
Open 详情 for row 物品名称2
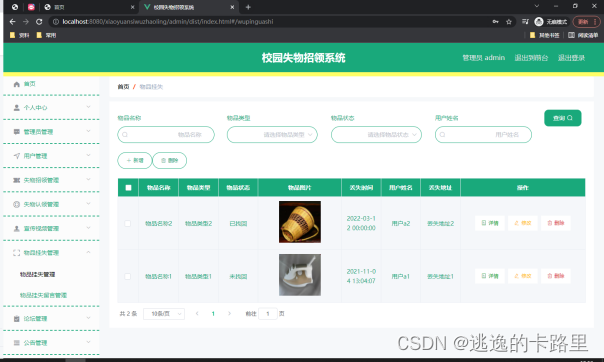pyautogui.click(x=490, y=223)
